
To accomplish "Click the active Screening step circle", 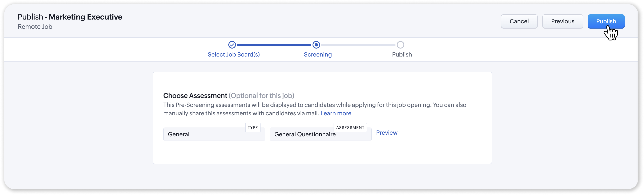I will (316, 45).
